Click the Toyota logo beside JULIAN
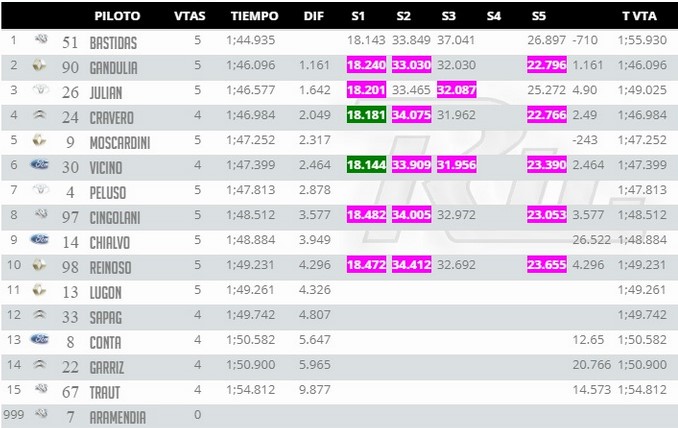678x428 pixels. [x=41, y=90]
